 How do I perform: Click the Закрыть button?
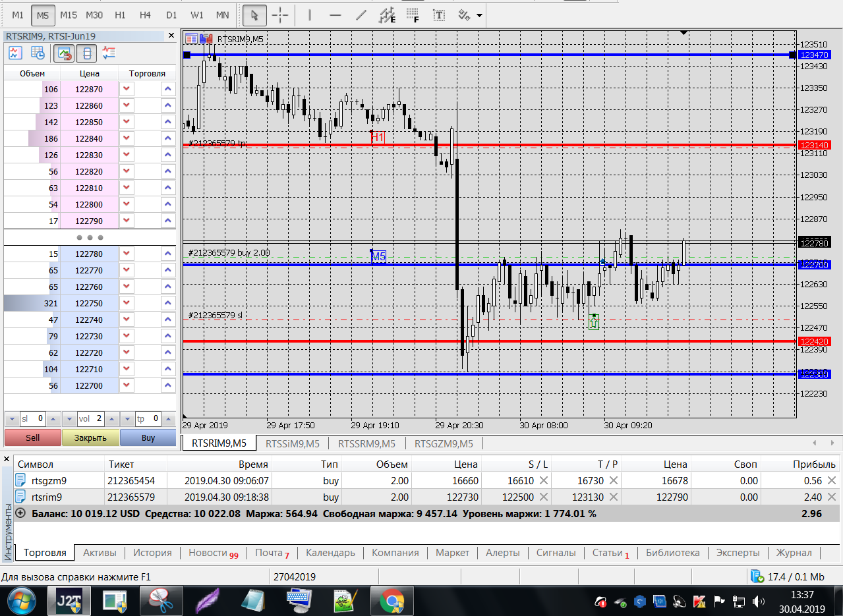pyautogui.click(x=90, y=437)
